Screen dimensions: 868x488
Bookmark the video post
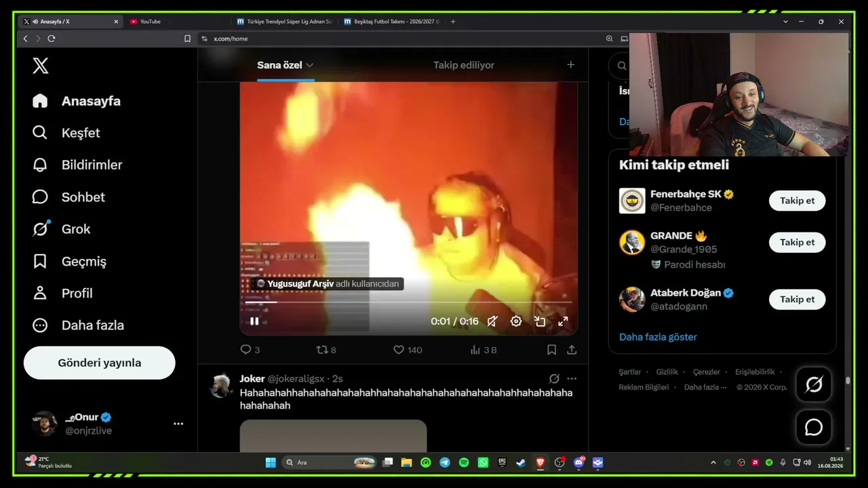tap(552, 350)
